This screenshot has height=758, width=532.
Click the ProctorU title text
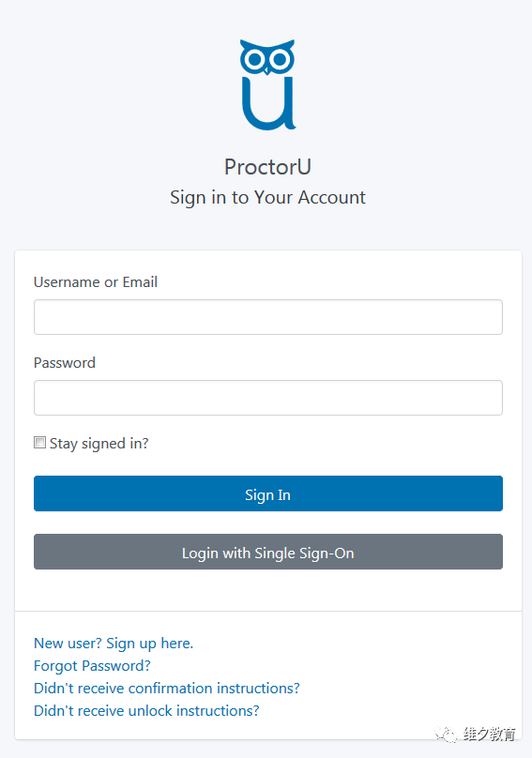(267, 167)
